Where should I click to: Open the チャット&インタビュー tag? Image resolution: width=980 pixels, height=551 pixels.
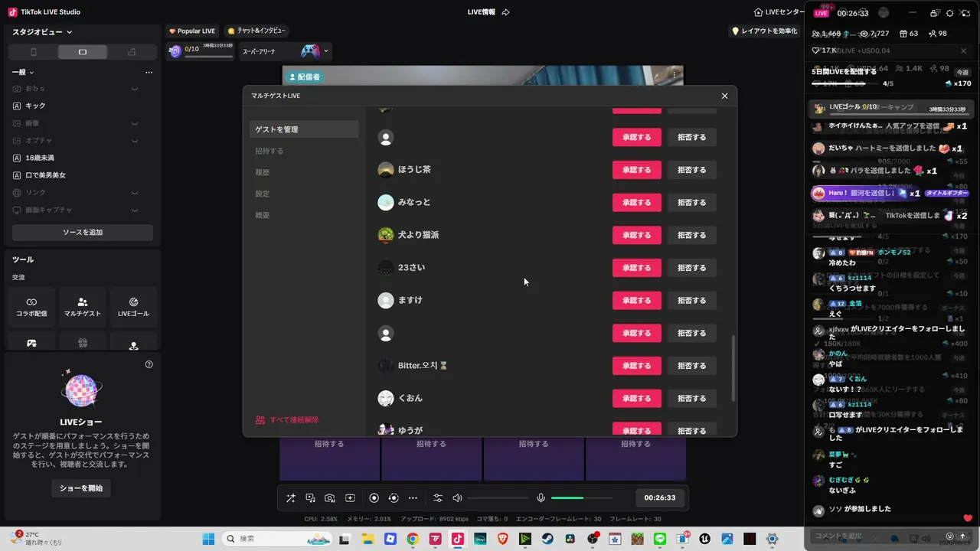point(256,31)
